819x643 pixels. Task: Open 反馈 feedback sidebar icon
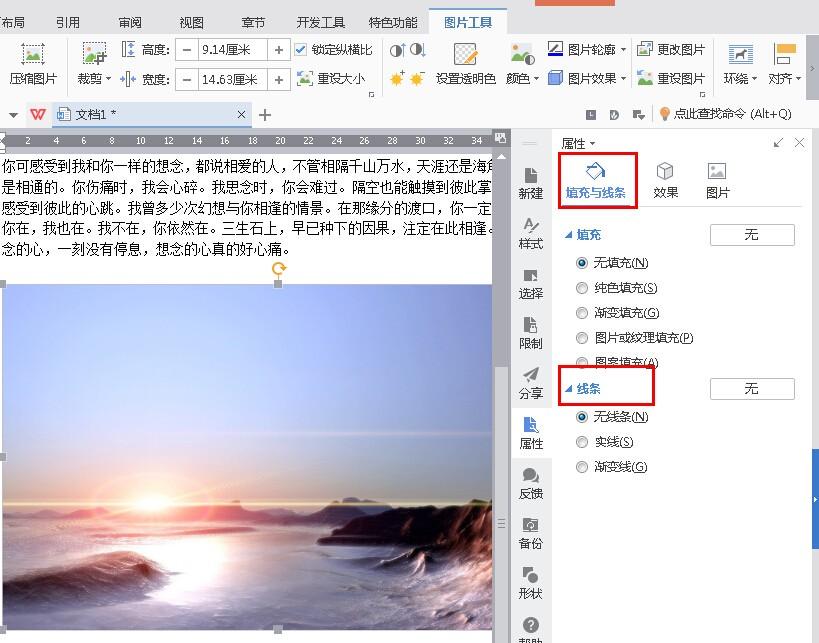coord(531,484)
